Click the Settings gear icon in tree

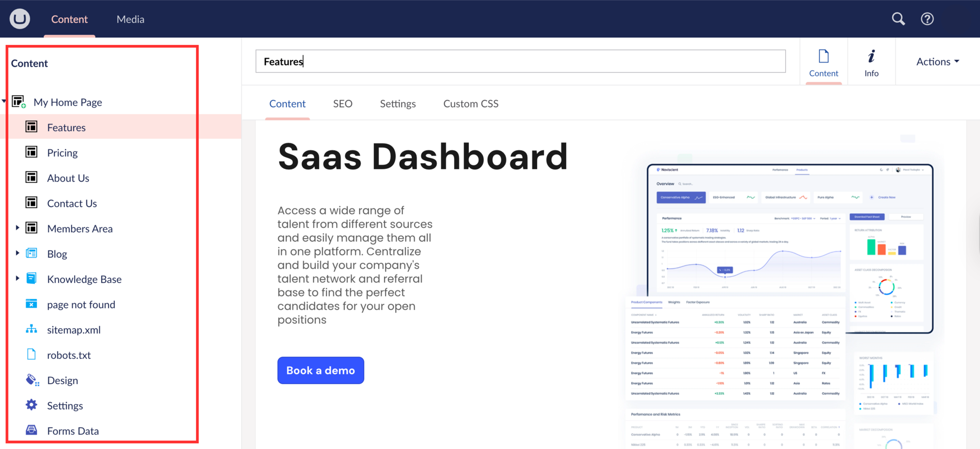click(x=32, y=405)
